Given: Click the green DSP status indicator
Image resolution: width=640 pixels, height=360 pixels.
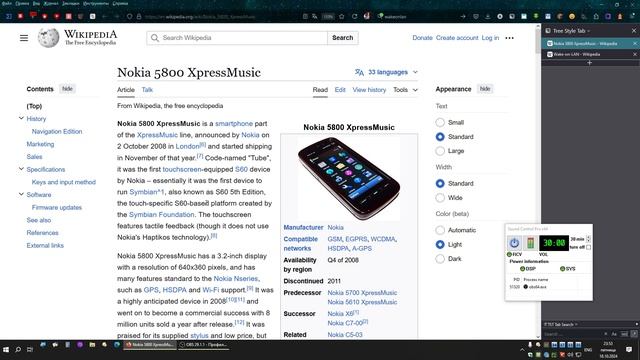Looking at the screenshot, I should click(522, 269).
